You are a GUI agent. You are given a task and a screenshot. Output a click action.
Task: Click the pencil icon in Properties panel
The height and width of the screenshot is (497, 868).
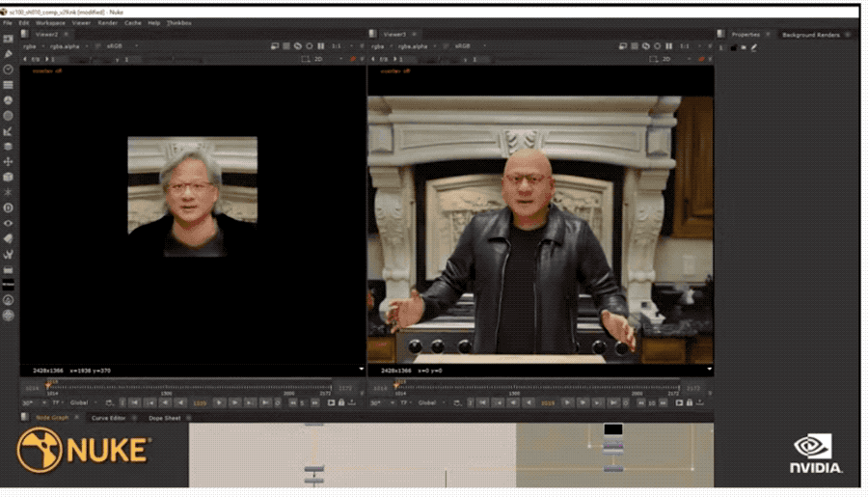point(753,47)
